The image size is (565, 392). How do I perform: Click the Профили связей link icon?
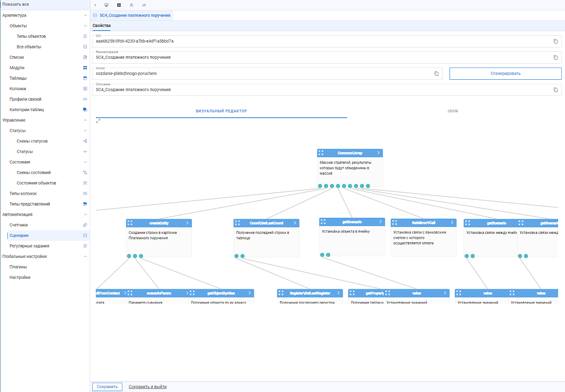point(85,99)
